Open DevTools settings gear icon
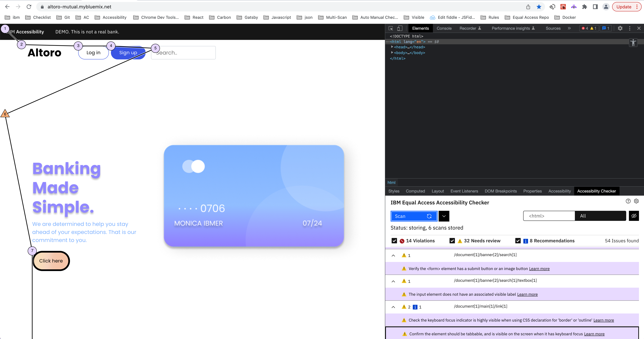 620,28
